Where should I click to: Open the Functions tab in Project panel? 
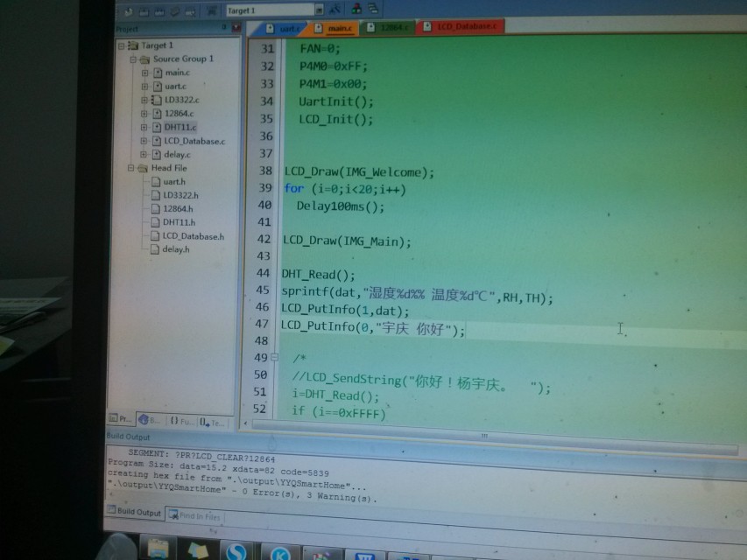pos(180,421)
